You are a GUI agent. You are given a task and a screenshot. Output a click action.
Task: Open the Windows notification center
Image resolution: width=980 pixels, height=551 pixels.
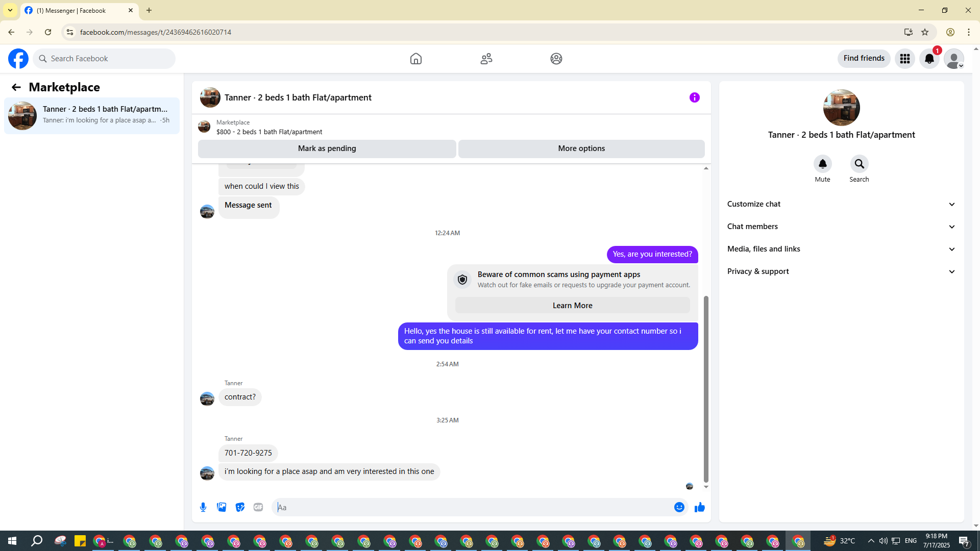tap(964, 541)
